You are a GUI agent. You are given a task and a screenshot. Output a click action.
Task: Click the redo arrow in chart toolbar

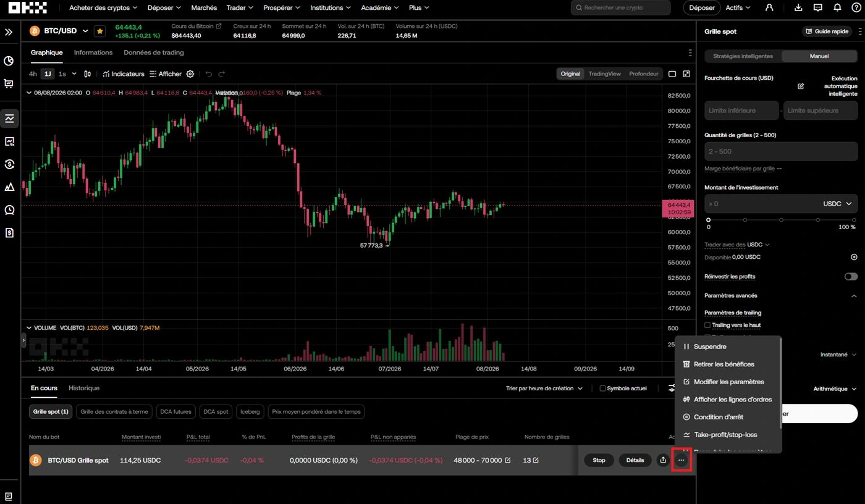click(222, 74)
